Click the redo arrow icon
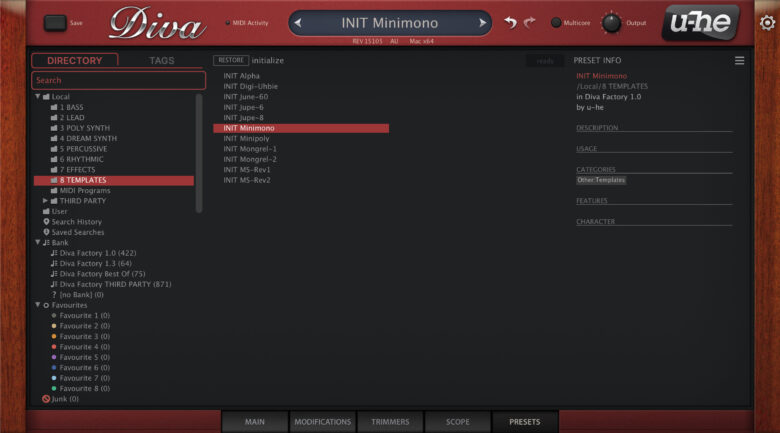 click(x=530, y=22)
